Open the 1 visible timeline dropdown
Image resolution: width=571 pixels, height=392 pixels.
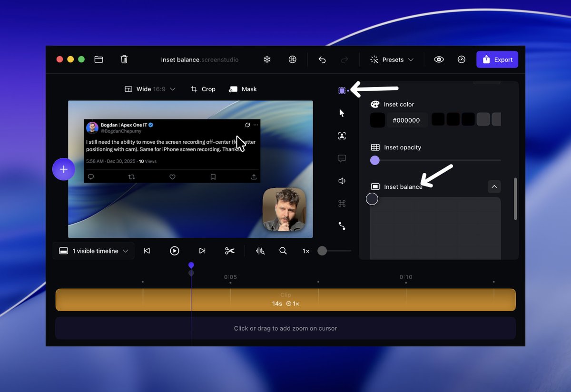coord(94,251)
